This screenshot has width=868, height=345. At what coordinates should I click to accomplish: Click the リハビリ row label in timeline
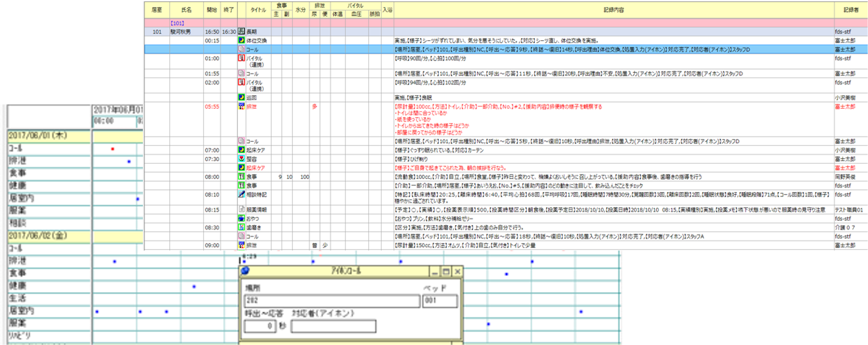tap(20, 336)
